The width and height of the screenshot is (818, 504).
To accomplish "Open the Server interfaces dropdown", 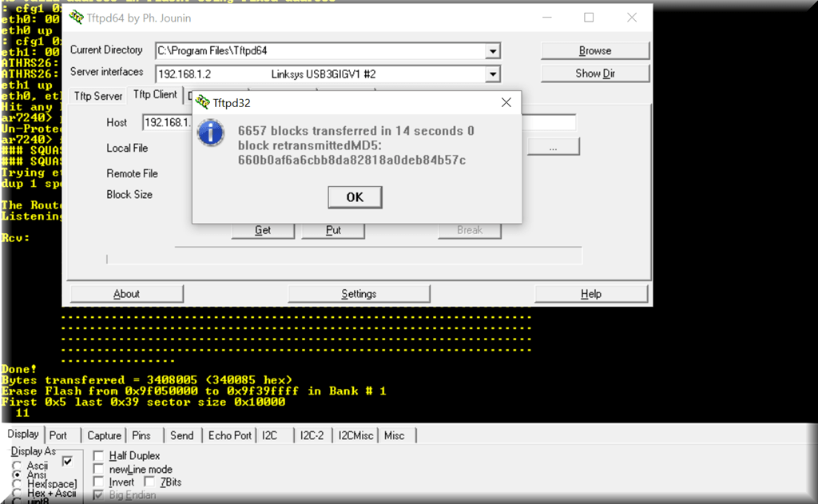I will [492, 74].
